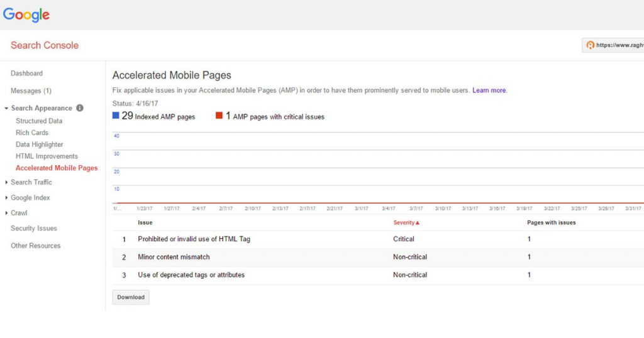The width and height of the screenshot is (644, 338).
Task: Open Search Traffic menu item
Action: point(31,182)
